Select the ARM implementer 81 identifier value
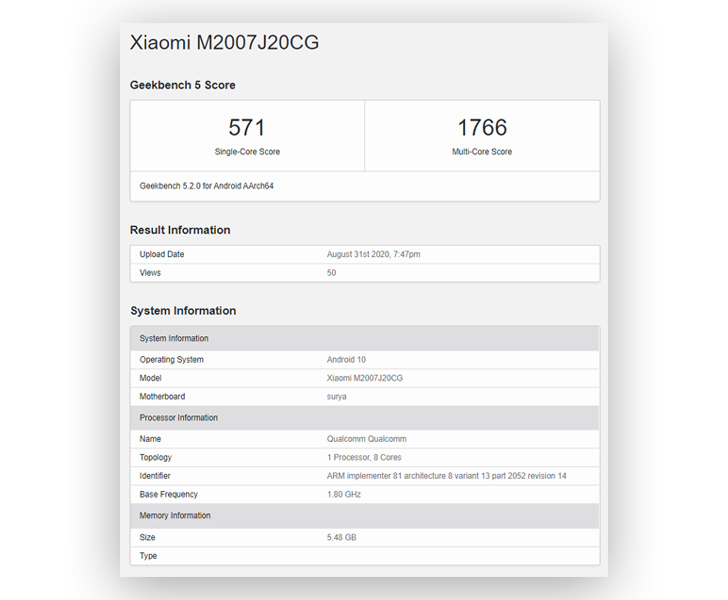 [x=446, y=476]
